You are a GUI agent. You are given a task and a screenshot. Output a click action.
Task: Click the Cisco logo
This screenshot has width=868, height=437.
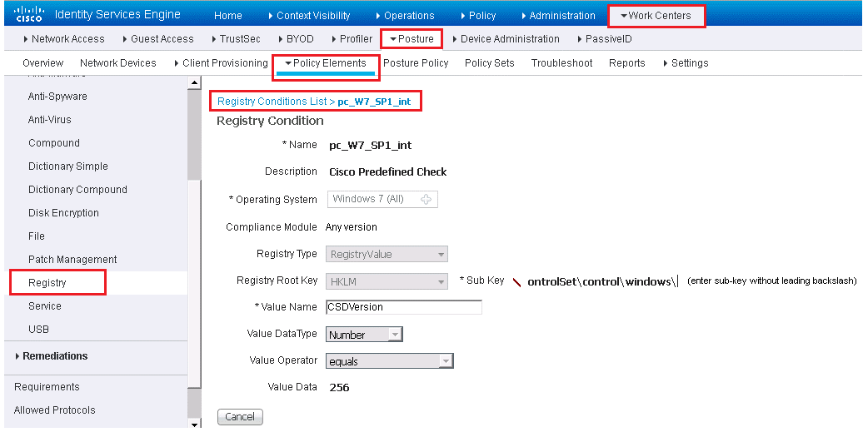[29, 14]
